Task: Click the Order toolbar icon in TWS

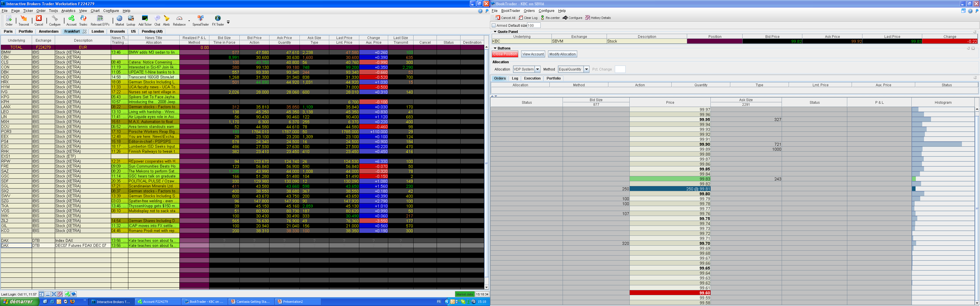Action: pos(9,20)
